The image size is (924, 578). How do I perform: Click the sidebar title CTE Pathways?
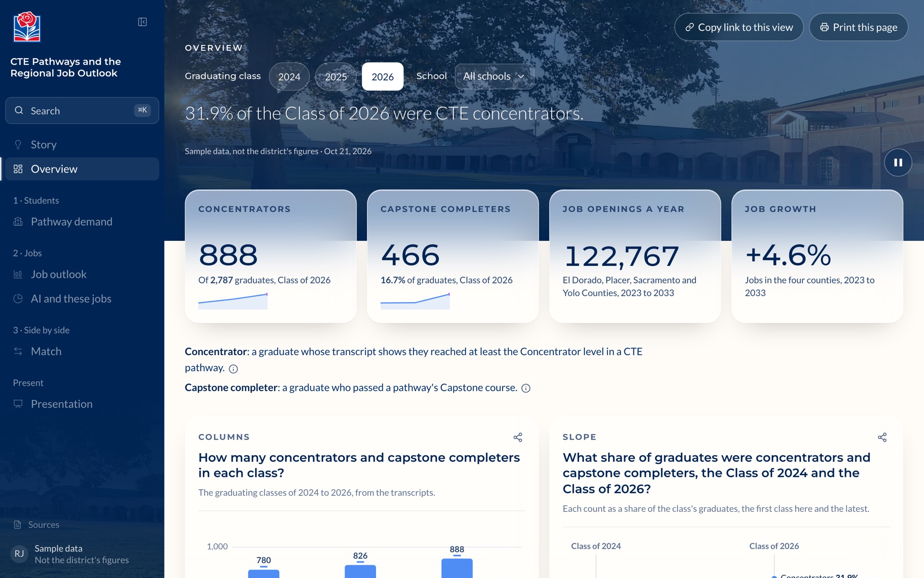[66, 67]
